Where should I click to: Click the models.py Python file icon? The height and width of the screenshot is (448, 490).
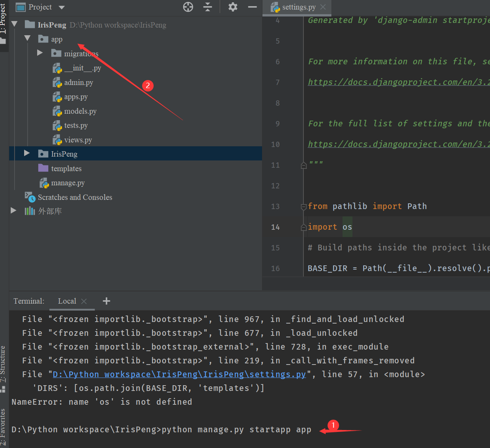pyautogui.click(x=57, y=111)
